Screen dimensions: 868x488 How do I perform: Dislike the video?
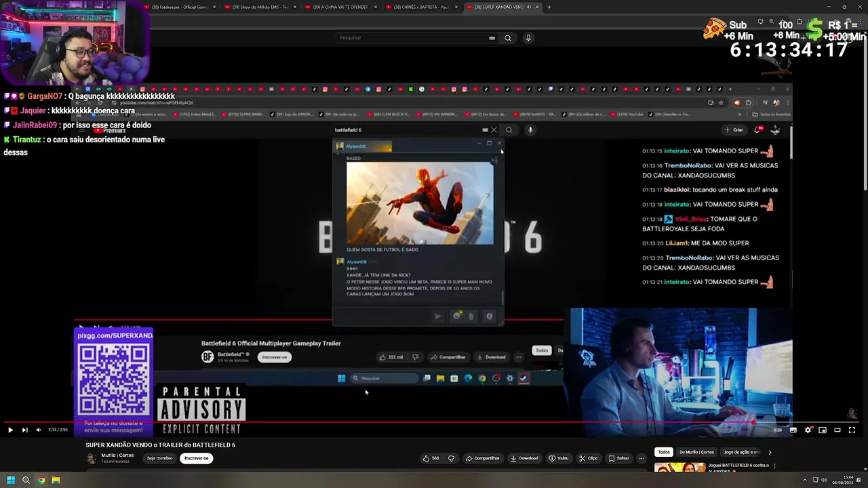click(451, 458)
